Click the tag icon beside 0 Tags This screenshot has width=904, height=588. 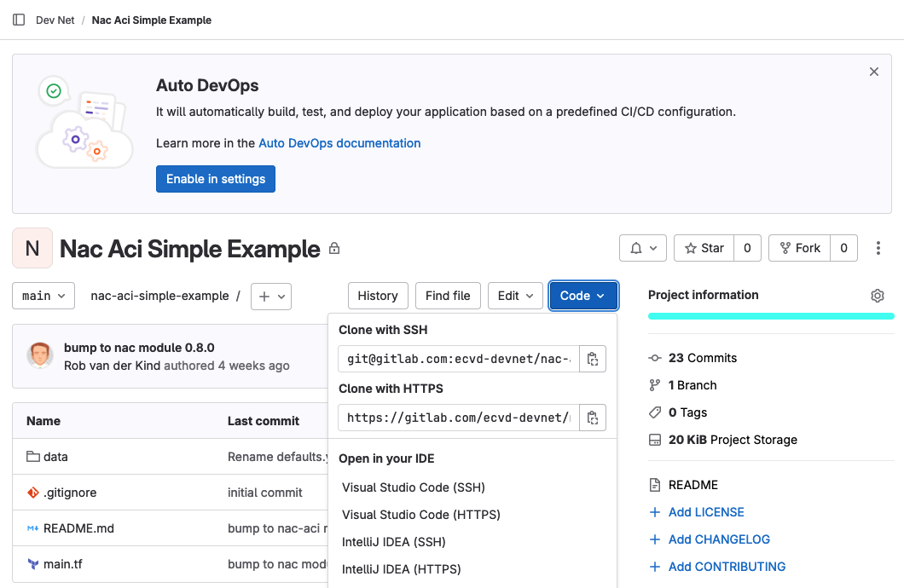point(654,412)
